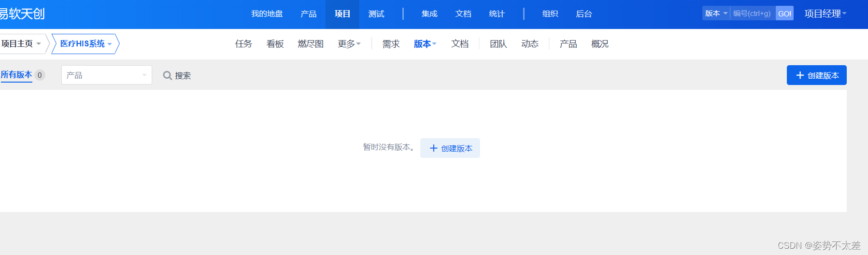The width and height of the screenshot is (868, 255).
Task: Open the 团队 tab
Action: coord(498,44)
